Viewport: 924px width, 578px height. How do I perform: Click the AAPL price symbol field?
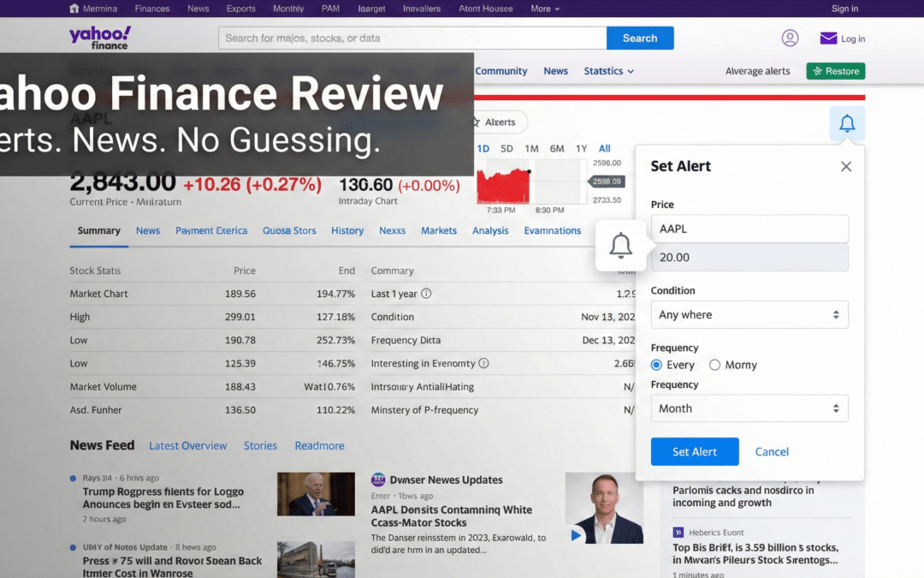(x=749, y=229)
